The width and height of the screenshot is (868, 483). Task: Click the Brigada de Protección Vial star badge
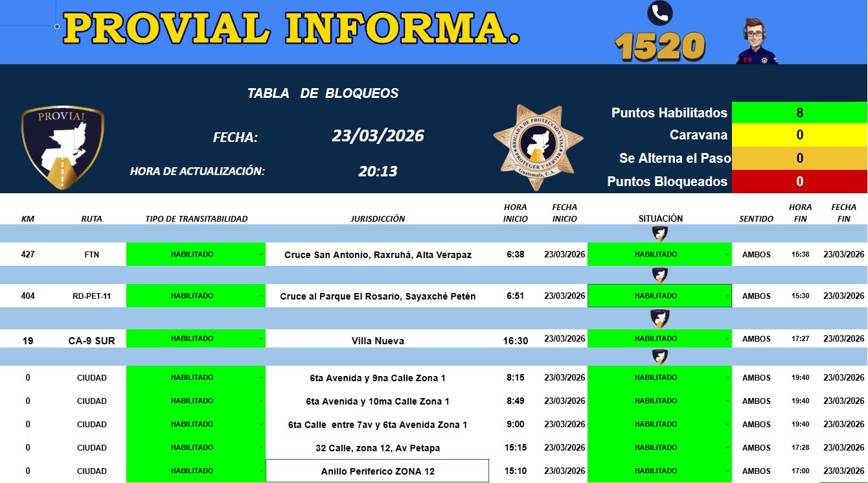538,147
